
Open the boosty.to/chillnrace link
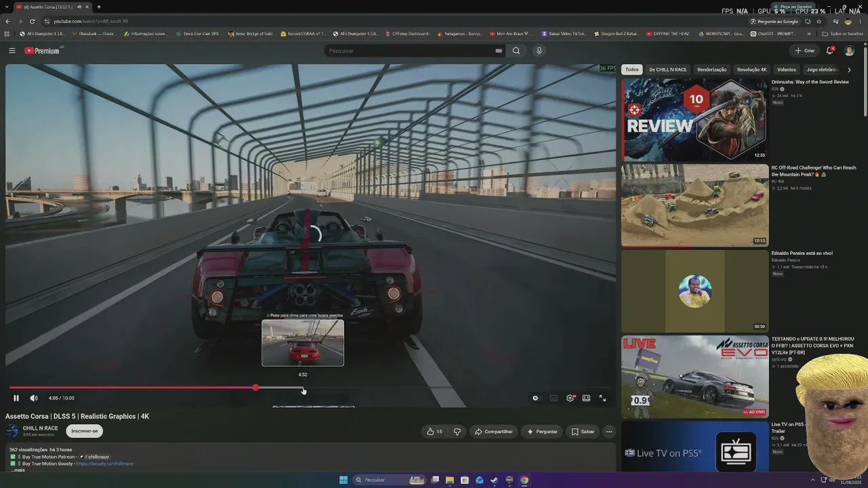coord(104,464)
